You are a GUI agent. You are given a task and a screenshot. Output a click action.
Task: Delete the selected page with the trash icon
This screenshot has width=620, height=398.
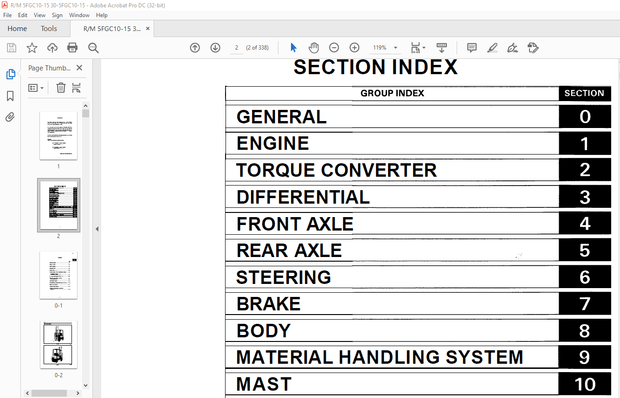tap(60, 88)
